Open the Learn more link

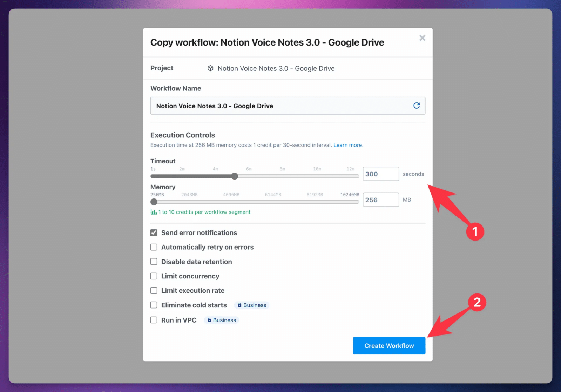click(x=348, y=144)
